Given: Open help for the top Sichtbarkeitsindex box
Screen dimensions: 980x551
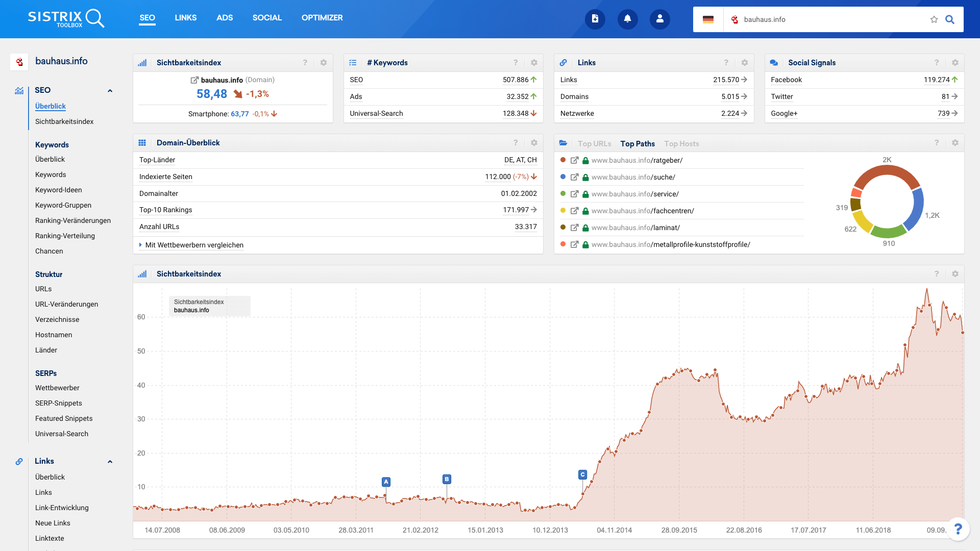Looking at the screenshot, I should [x=305, y=63].
